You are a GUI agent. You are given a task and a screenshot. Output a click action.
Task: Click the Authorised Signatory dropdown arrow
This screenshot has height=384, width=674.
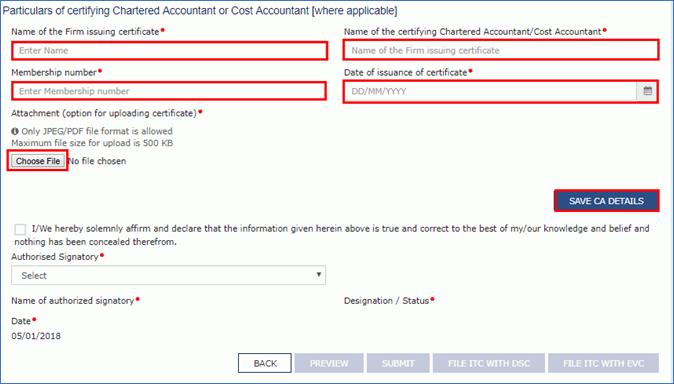[319, 274]
